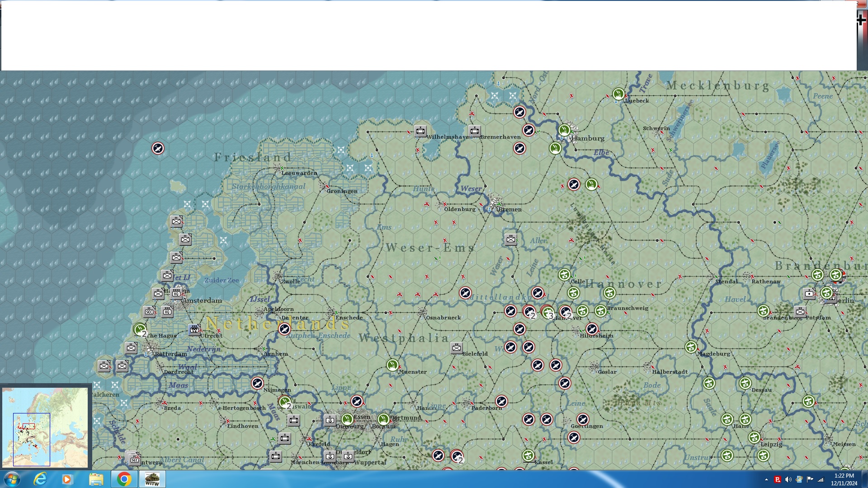Click the Europe minimap overview
Viewport: 868px width, 488px height.
pyautogui.click(x=45, y=427)
